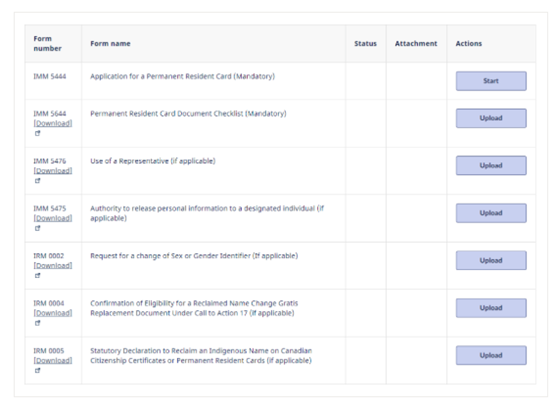
Task: Click the Form name column header
Action: point(110,44)
